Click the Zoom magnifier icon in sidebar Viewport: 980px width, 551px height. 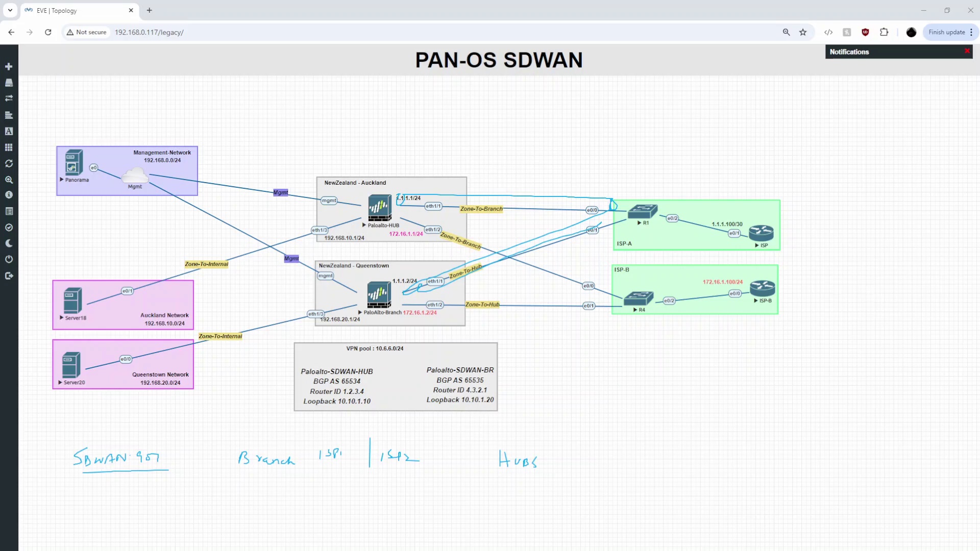tap(9, 180)
